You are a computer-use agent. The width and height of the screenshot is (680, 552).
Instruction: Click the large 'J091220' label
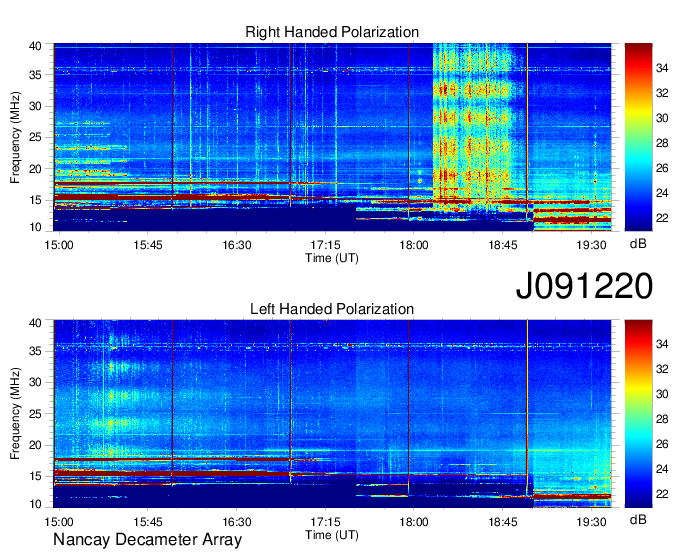584,286
